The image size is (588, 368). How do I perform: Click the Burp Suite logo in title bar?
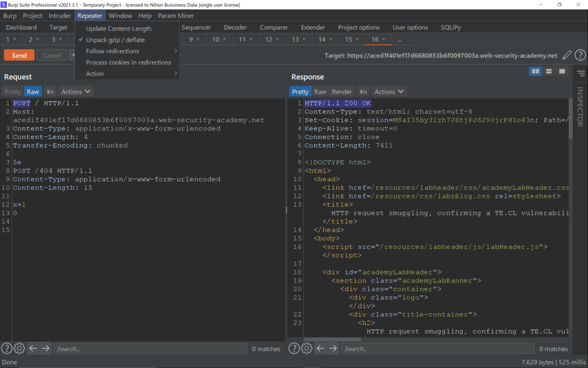4,4
